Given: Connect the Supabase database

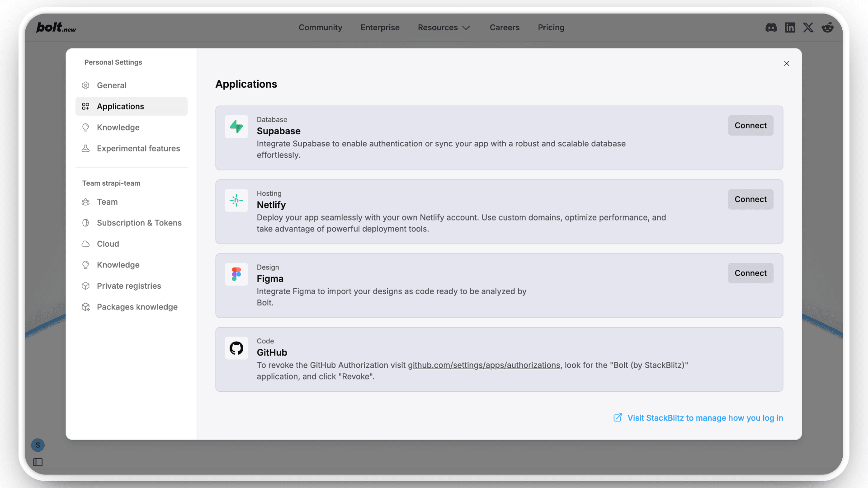Looking at the screenshot, I should pos(750,126).
